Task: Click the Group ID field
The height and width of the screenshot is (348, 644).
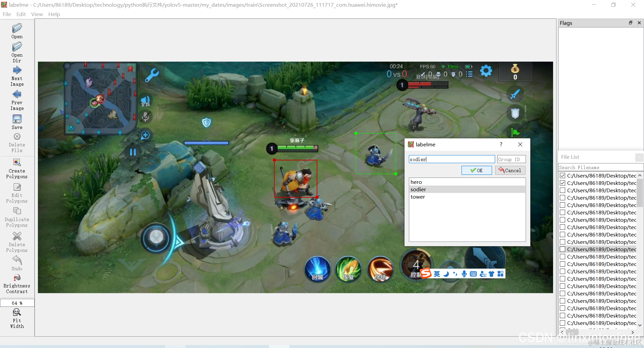Action: click(512, 159)
